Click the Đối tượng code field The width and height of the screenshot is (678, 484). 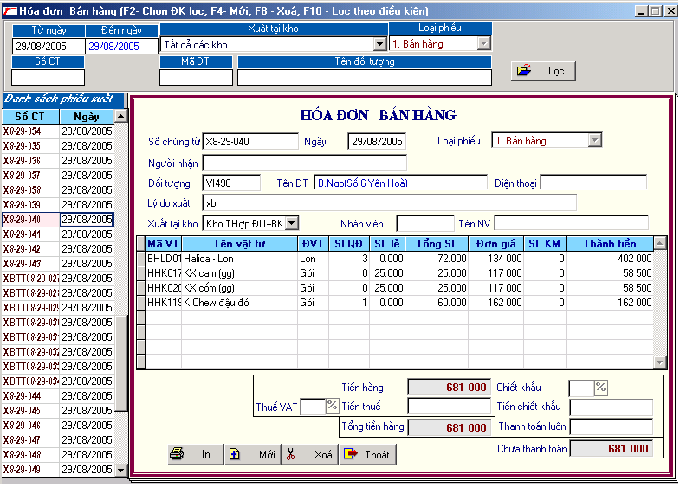[232, 183]
